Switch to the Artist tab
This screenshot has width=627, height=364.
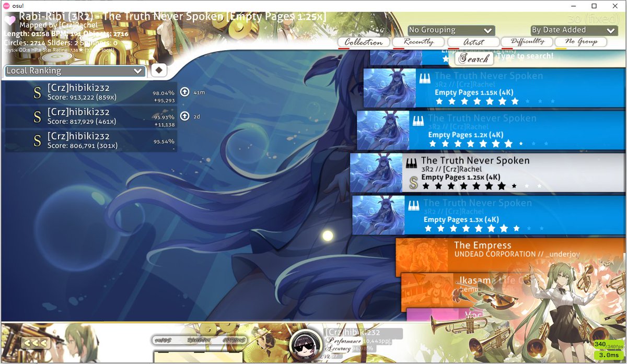[473, 42]
